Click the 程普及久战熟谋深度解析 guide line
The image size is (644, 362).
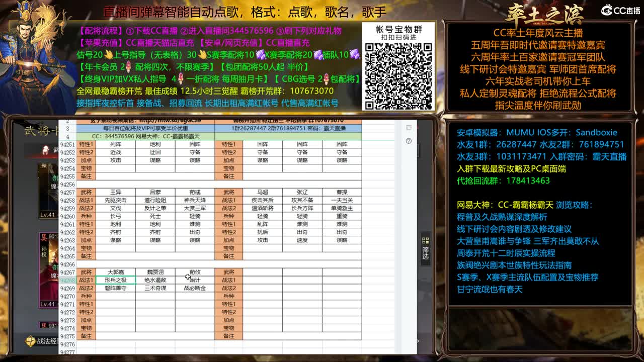[502, 217]
